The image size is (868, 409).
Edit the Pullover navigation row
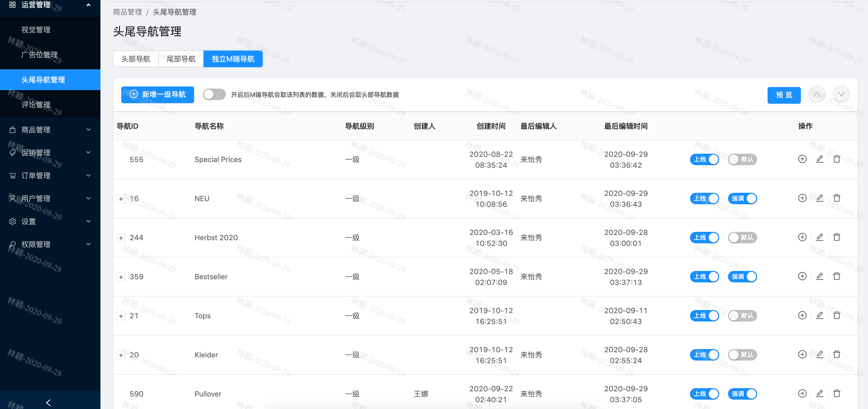pyautogui.click(x=819, y=393)
